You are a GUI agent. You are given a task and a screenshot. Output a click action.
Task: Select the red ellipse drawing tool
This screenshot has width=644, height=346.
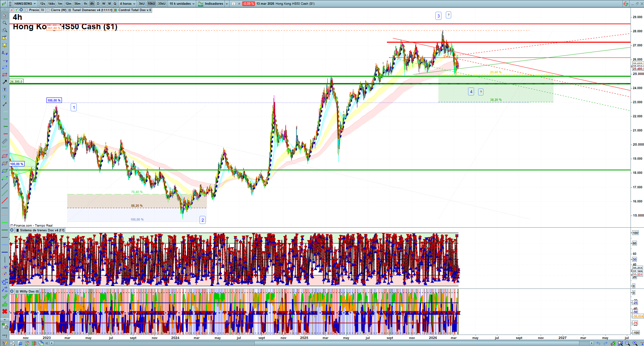(5, 156)
